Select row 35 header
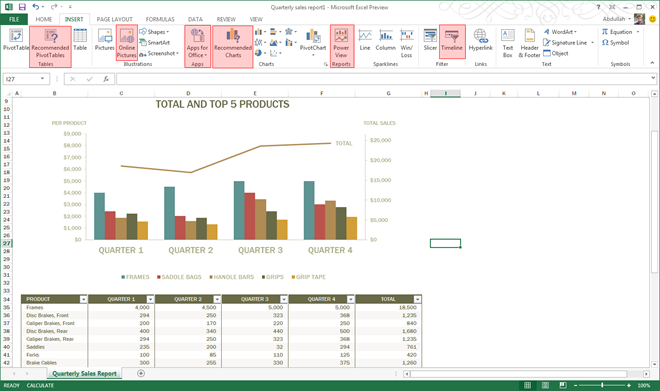660x391 pixels. pyautogui.click(x=6, y=307)
